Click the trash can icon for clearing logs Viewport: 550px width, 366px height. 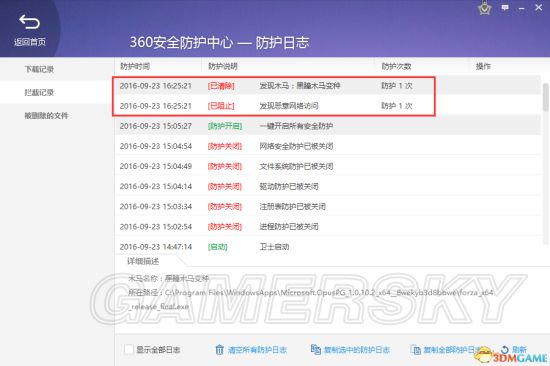(220, 350)
